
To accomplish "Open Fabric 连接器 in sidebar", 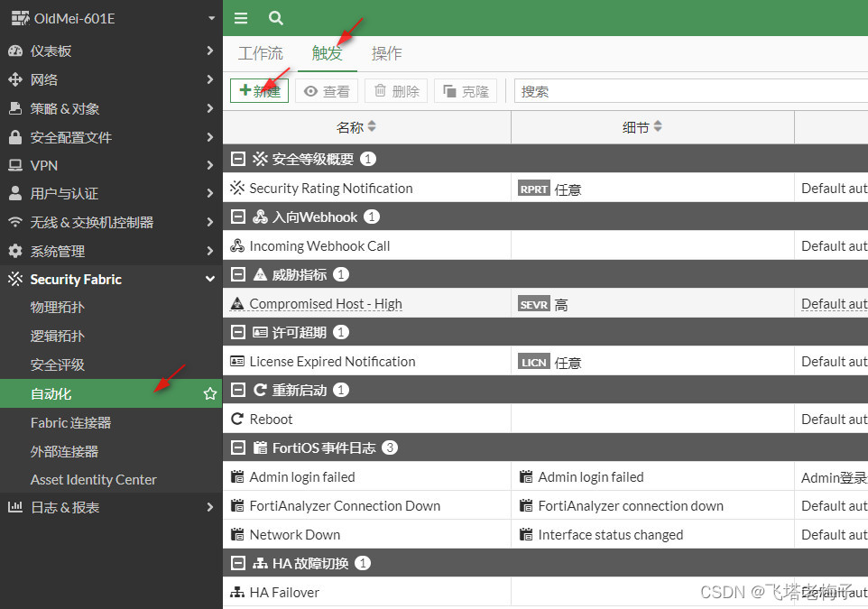I will [71, 422].
